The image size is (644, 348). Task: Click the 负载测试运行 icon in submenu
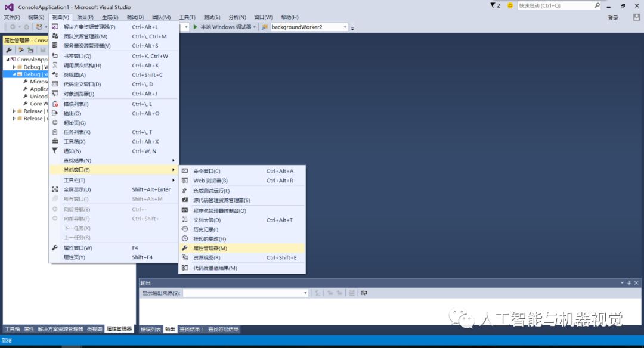click(185, 191)
